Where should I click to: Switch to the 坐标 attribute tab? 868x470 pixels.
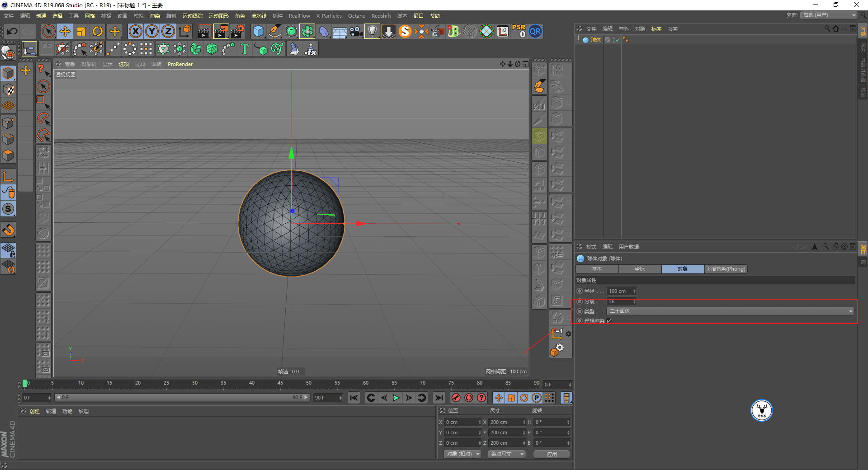point(640,269)
